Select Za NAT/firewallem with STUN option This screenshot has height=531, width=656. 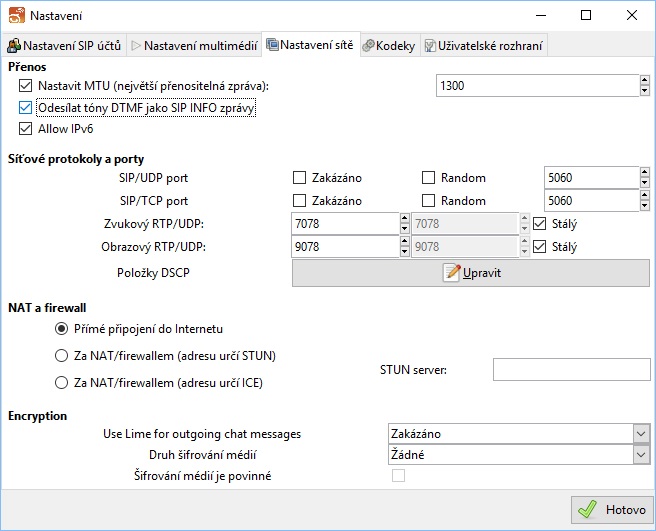coord(62,356)
